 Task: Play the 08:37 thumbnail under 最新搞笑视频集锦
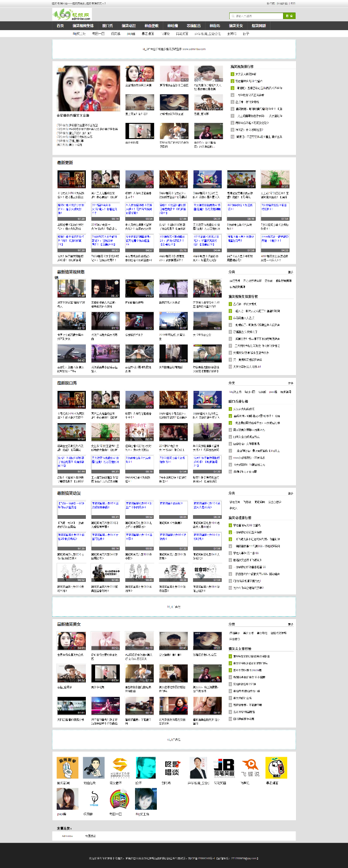coord(105,288)
